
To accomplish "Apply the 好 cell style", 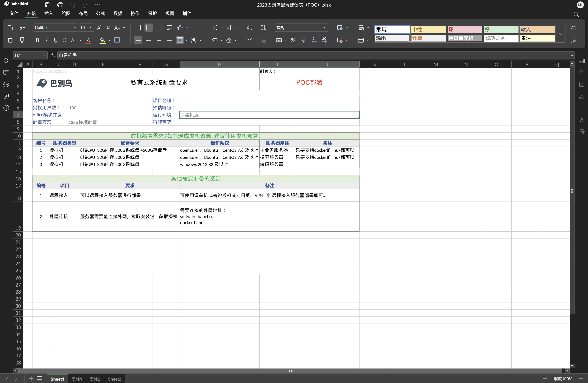I will point(501,30).
